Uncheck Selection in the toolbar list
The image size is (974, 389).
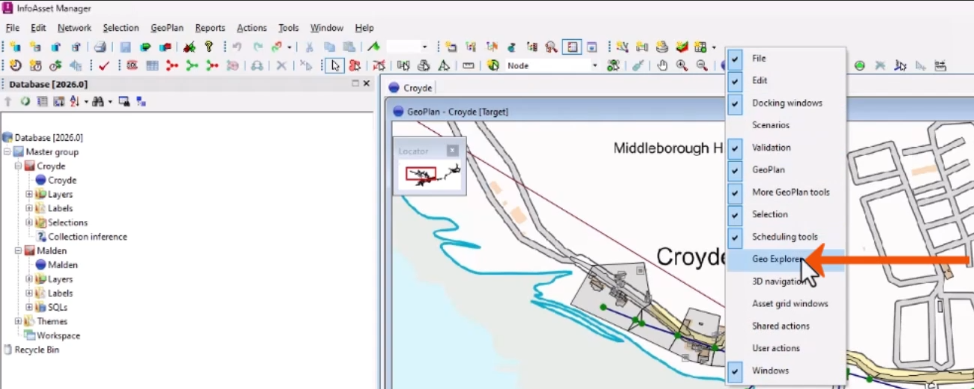[x=786, y=214]
